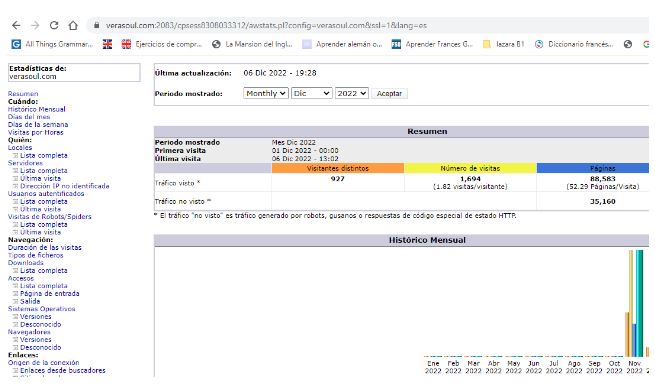Click the Nov 2022 chart label

[x=634, y=367]
